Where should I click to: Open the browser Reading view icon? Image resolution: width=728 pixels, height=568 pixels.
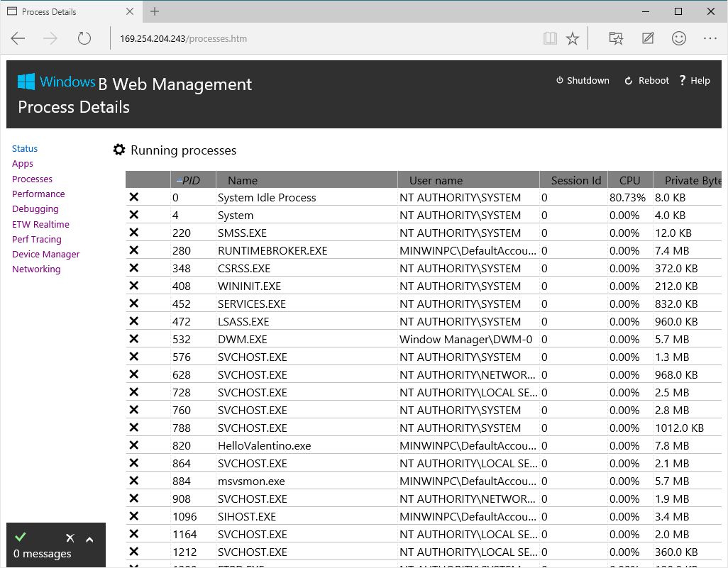click(x=550, y=38)
